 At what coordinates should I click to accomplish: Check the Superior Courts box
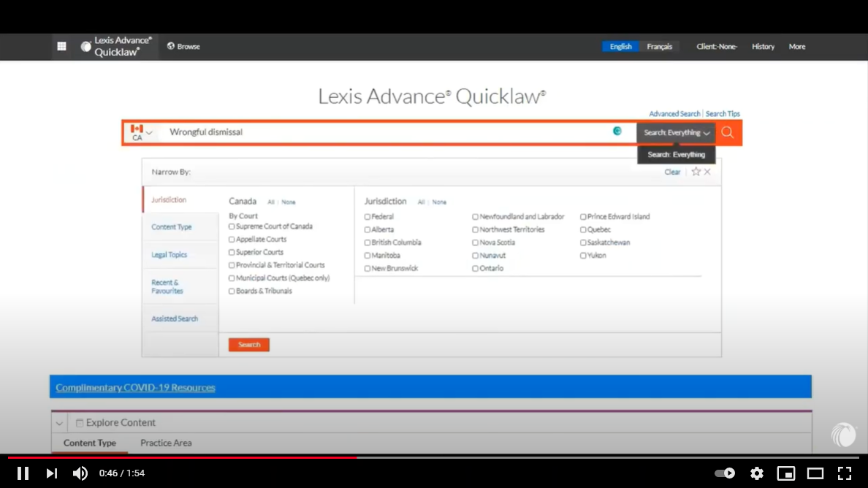coord(232,252)
